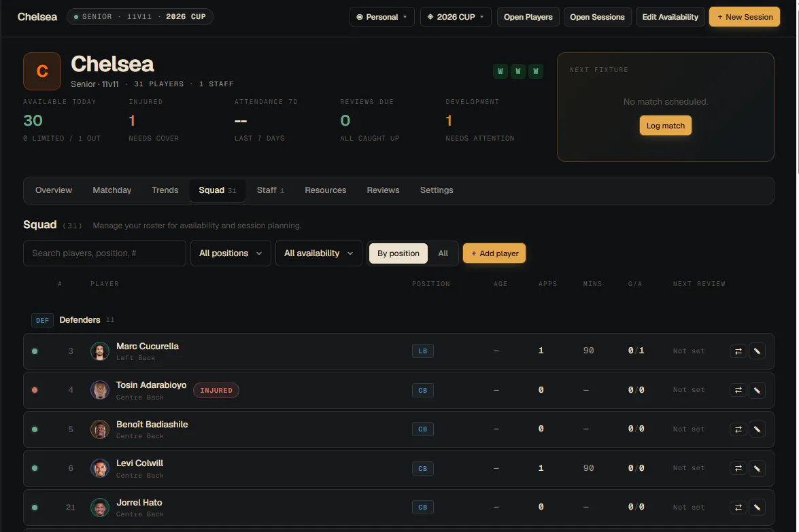Click Levi Colwill's 90 minutes value
This screenshot has width=799, height=532.
(x=589, y=468)
